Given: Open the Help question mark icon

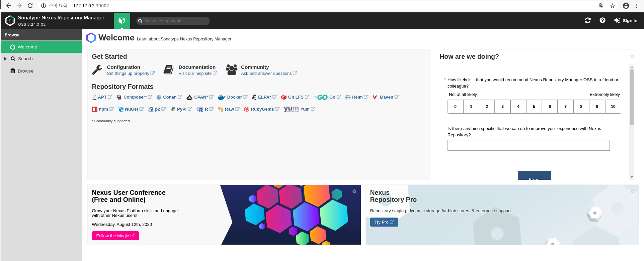Looking at the screenshot, I should coord(602,20).
